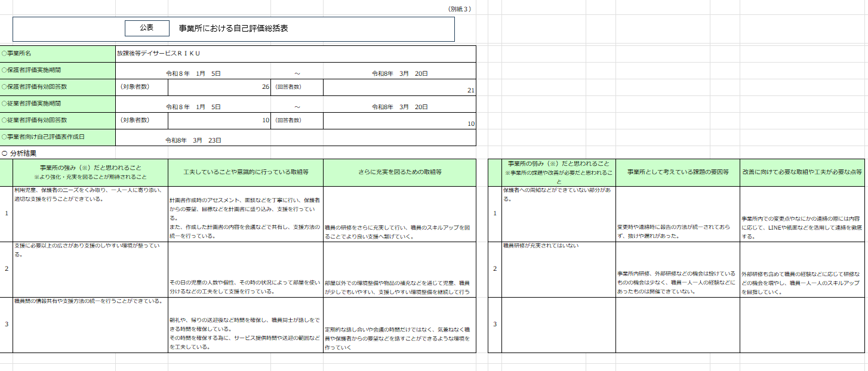Click row number 2 of weaknesses table

(494, 269)
